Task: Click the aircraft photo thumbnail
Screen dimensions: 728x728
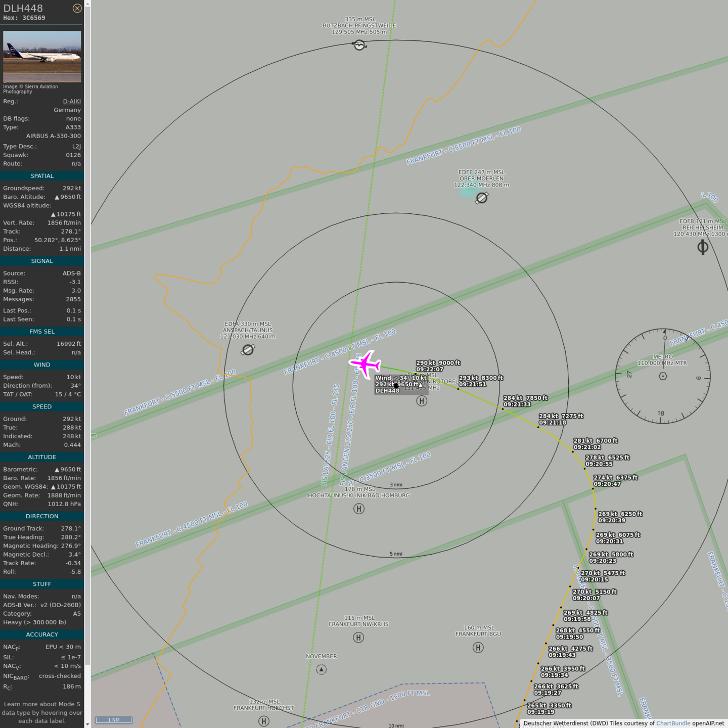Action: tap(42, 57)
